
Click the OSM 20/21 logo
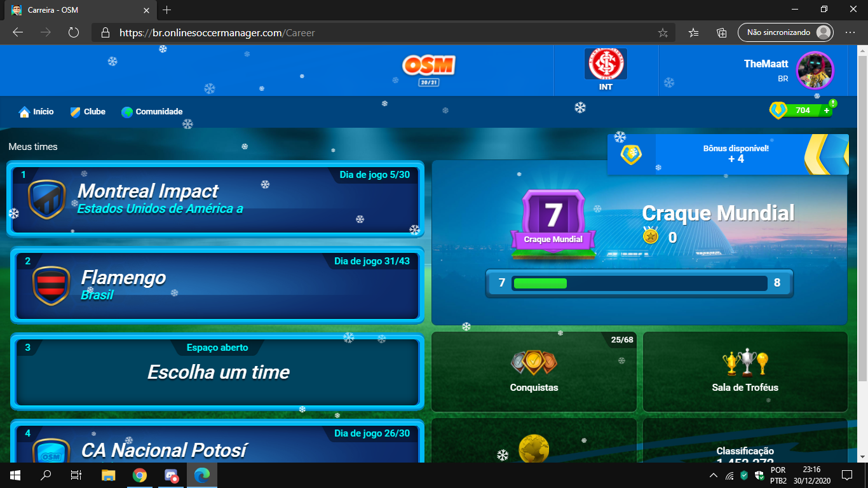[429, 71]
